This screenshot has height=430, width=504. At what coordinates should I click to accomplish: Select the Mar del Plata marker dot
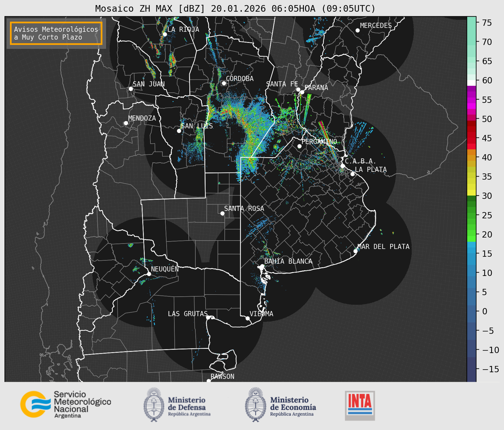pyautogui.click(x=356, y=251)
